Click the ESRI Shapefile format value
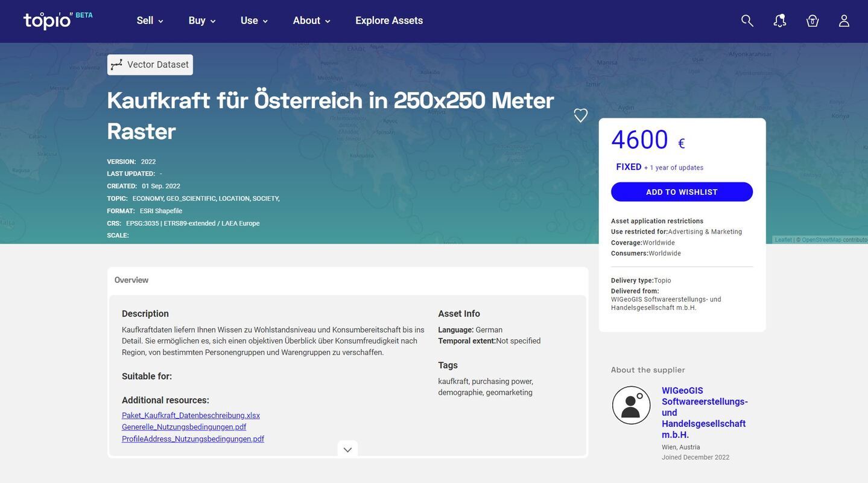 pyautogui.click(x=161, y=211)
